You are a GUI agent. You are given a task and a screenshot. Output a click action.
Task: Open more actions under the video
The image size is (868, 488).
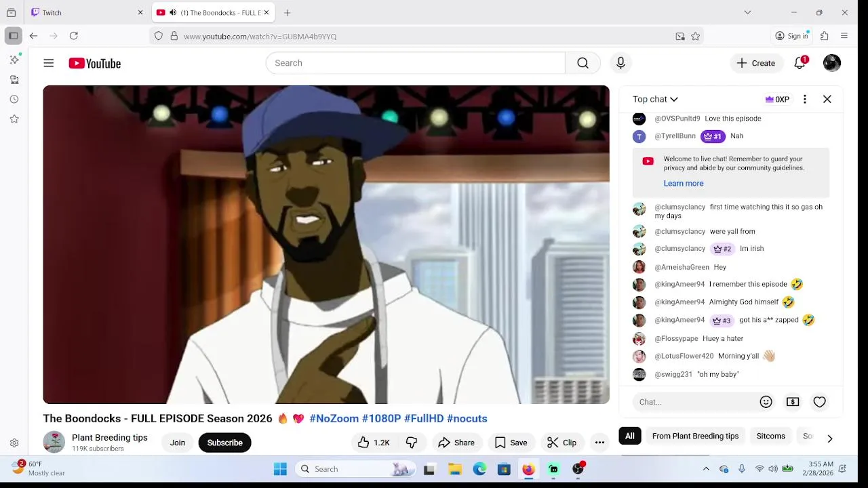(x=599, y=443)
